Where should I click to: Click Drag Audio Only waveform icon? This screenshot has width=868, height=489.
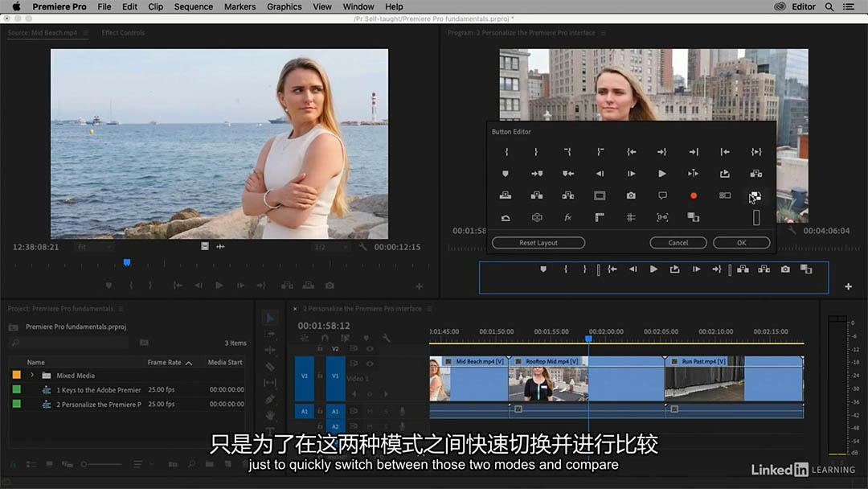[x=220, y=246]
